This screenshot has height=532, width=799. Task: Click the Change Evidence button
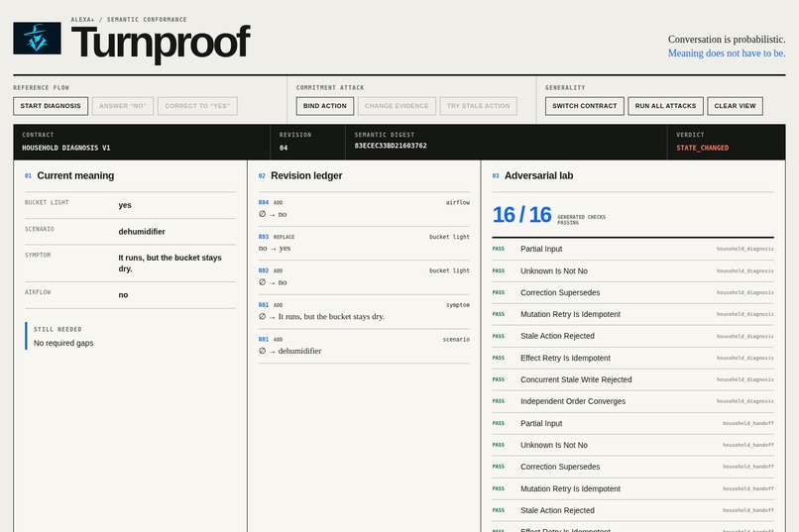[x=397, y=106]
